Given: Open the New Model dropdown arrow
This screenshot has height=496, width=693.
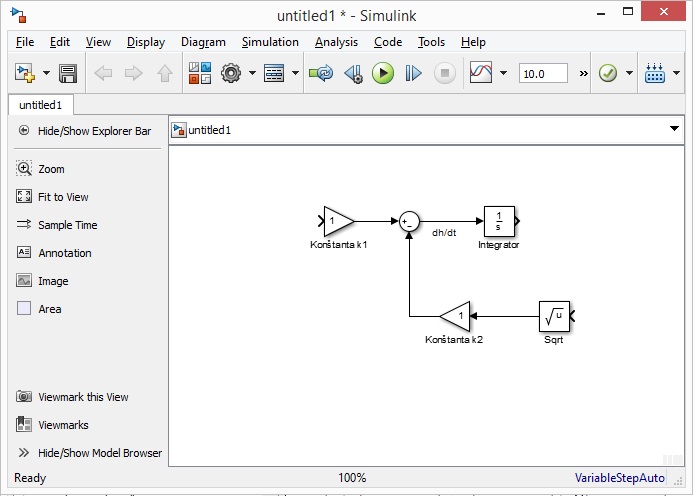Looking at the screenshot, I should pyautogui.click(x=46, y=73).
